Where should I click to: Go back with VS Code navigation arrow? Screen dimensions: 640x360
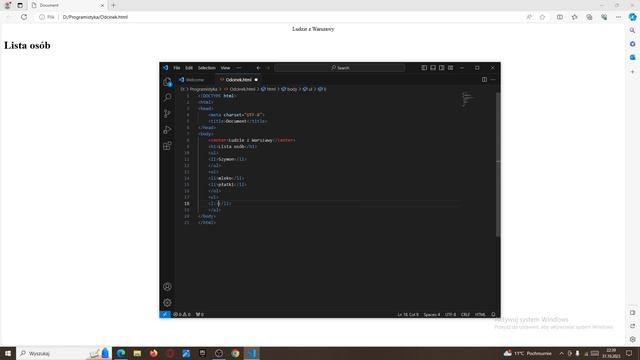[x=258, y=68]
